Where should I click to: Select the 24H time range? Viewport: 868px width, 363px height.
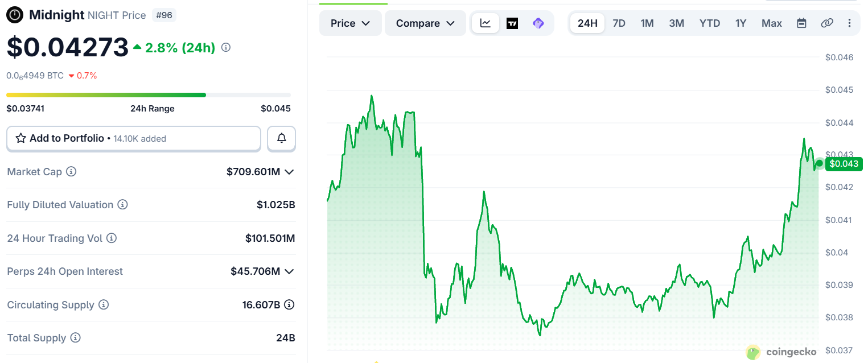[x=587, y=23]
